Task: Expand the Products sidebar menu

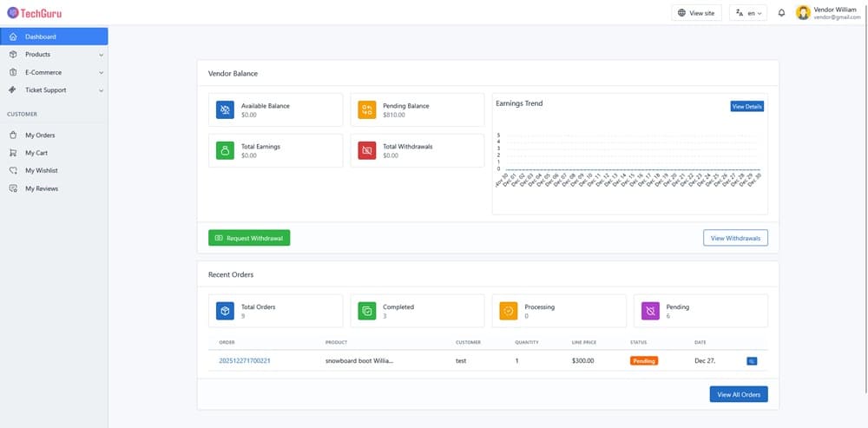Action: click(54, 55)
